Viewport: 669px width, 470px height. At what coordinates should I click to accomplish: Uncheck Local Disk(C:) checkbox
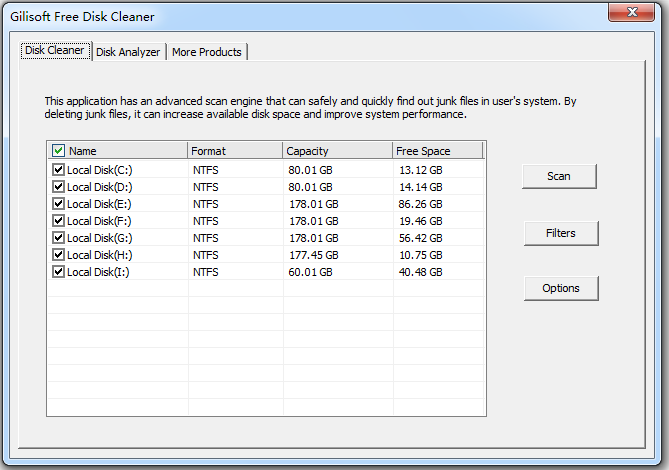[x=58, y=170]
